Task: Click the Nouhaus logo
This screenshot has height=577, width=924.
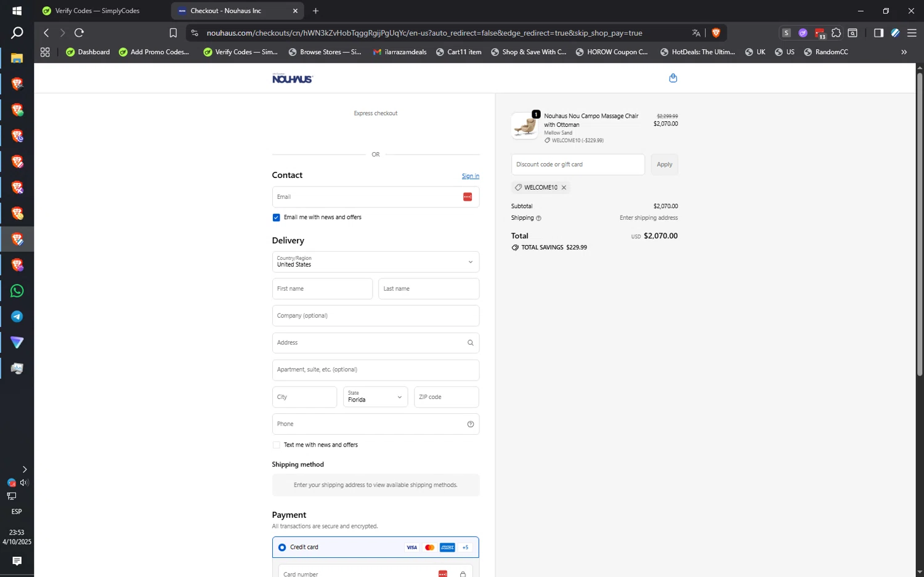Action: point(293,78)
